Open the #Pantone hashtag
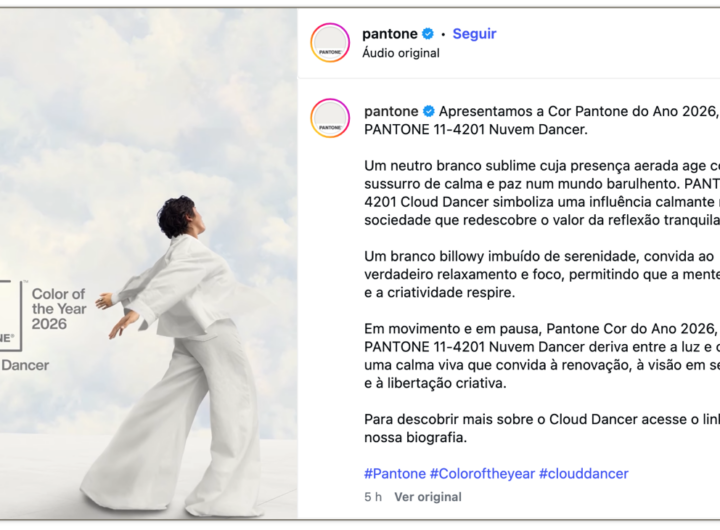Image resolution: width=720 pixels, height=530 pixels. (395, 474)
